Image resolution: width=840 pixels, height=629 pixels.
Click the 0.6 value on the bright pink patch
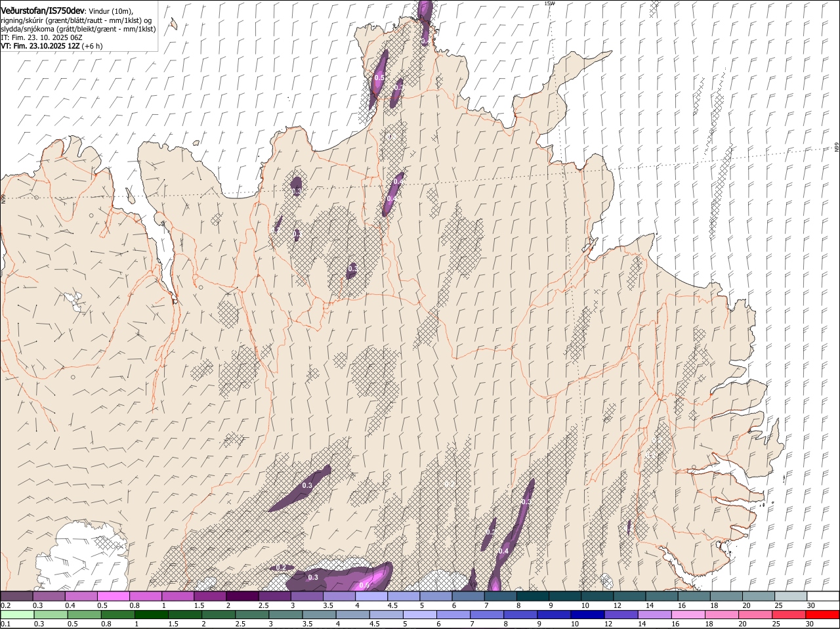coord(364,585)
